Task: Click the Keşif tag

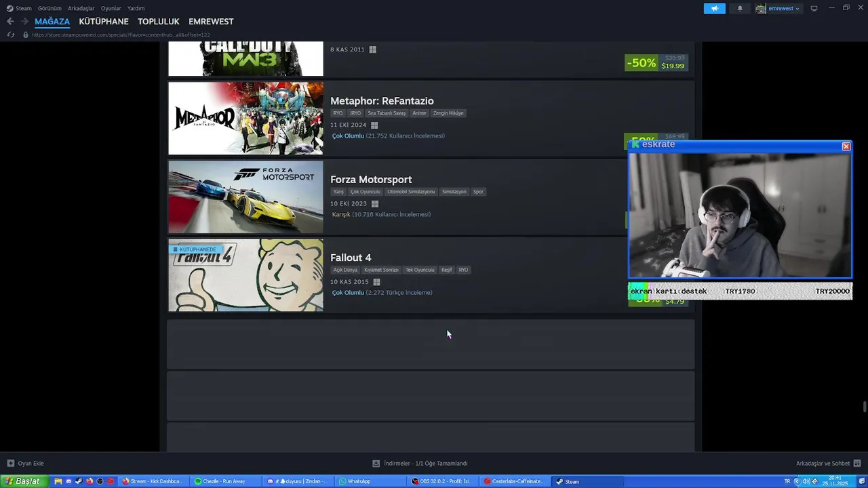Action: coord(446,270)
